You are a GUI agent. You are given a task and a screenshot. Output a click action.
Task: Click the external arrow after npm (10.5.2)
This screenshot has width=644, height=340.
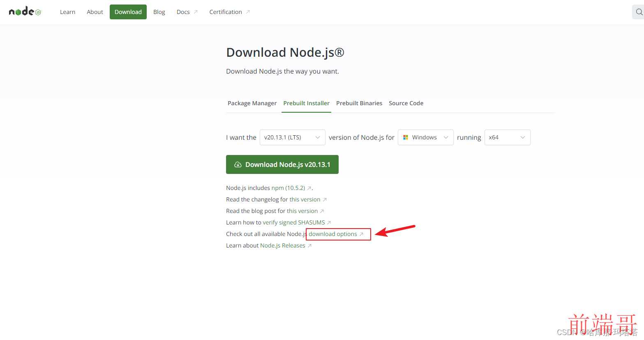click(309, 188)
